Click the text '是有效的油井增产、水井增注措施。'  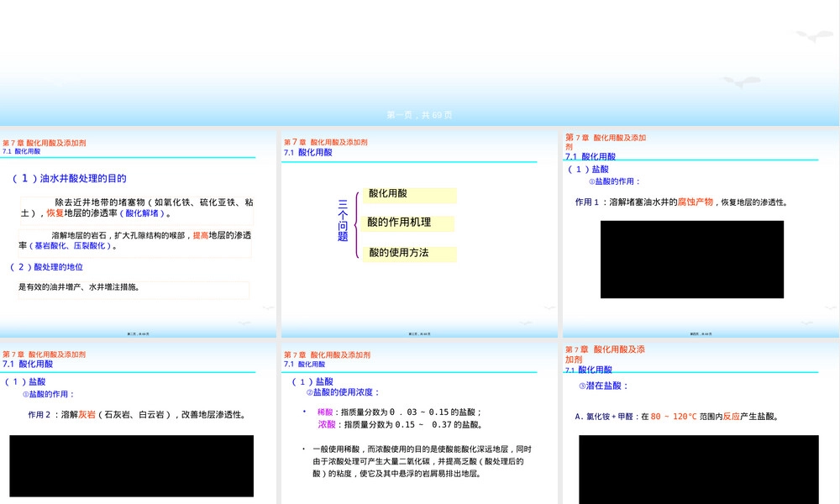pyautogui.click(x=79, y=287)
